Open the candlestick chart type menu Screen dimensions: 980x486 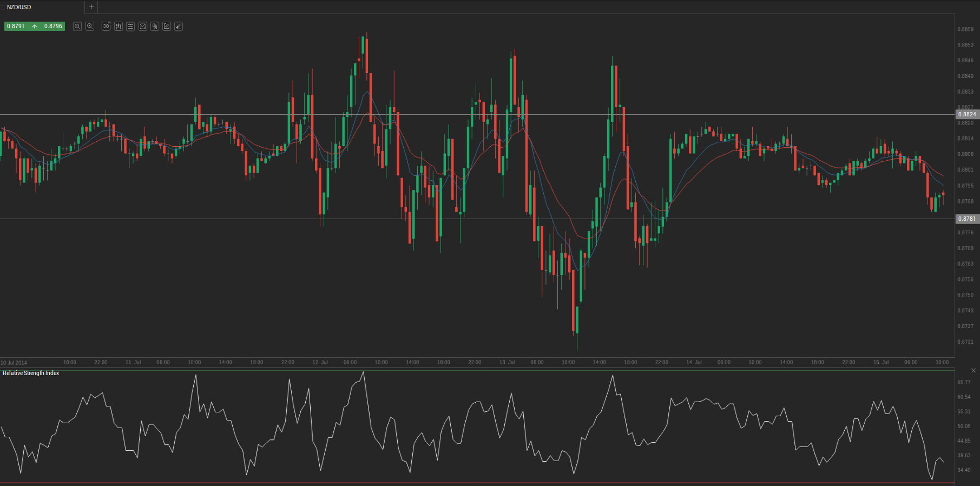[x=119, y=27]
